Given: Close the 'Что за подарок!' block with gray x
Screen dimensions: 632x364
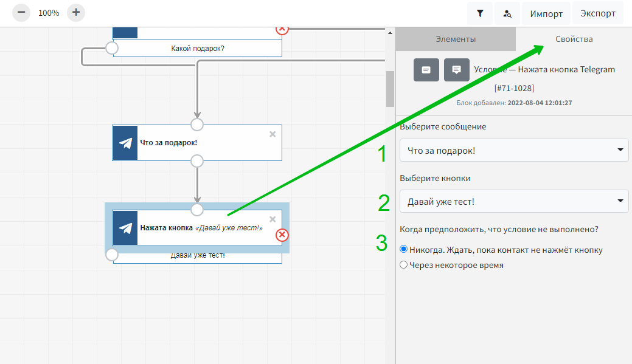Looking at the screenshot, I should [273, 134].
